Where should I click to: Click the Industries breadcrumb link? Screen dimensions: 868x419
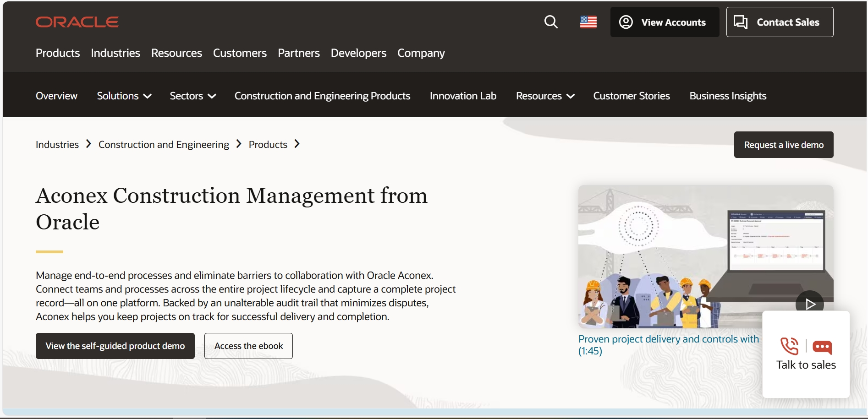[x=57, y=144]
